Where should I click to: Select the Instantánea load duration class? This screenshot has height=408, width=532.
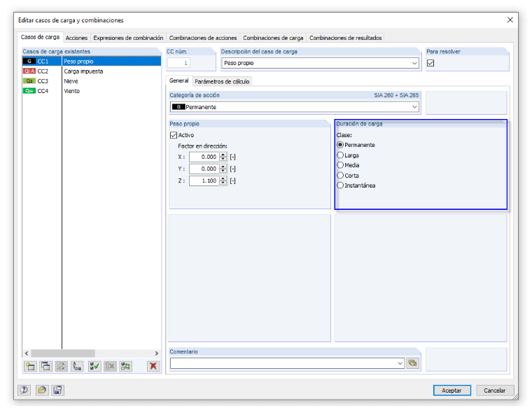(340, 185)
